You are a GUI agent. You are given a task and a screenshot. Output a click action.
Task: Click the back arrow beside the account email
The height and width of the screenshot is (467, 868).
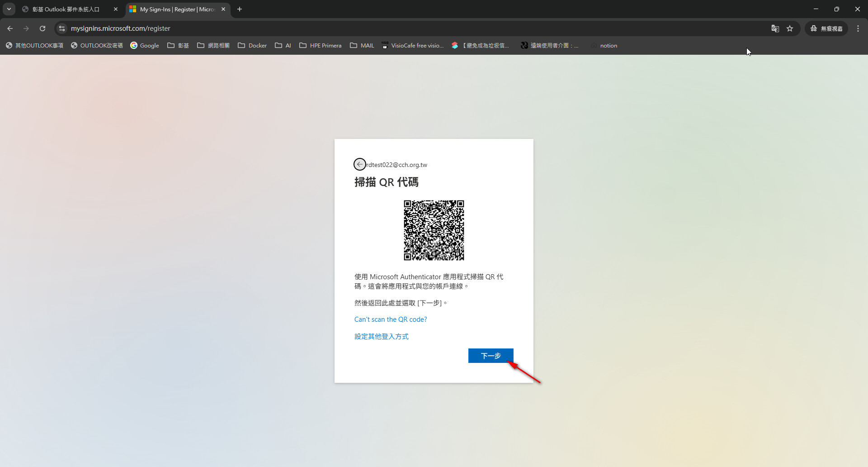359,164
